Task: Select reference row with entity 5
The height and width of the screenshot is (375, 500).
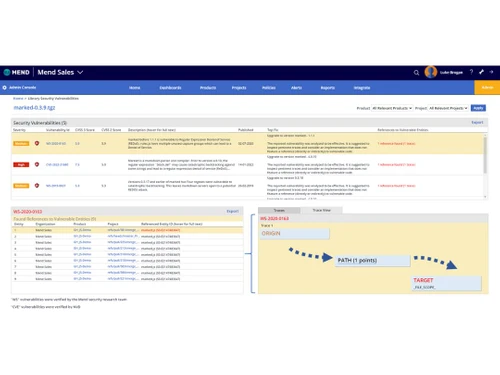Action: click(x=127, y=255)
